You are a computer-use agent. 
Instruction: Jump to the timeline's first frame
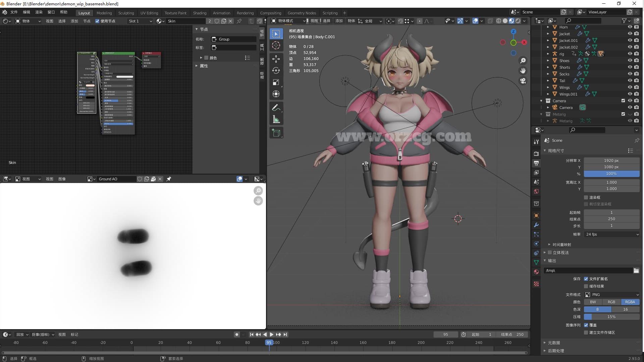point(252,335)
